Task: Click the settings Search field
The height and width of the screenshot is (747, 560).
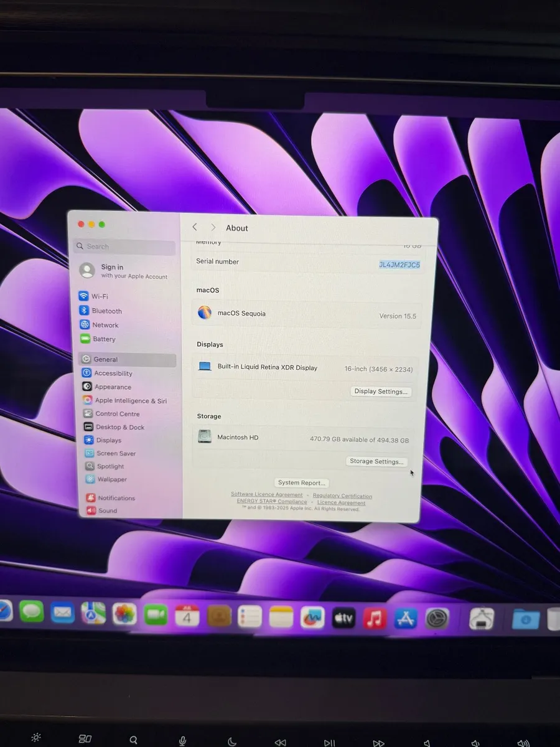Action: [123, 247]
